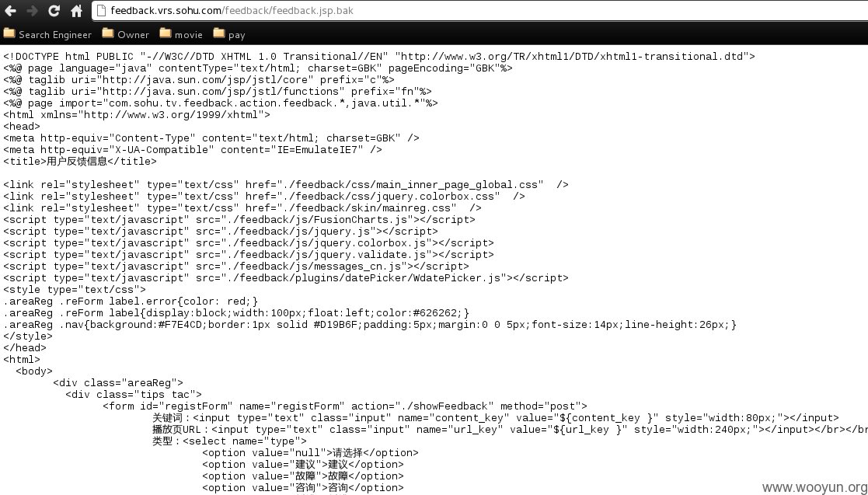868x495 pixels.
Task: Click the html xmlns line
Action: 137,114
